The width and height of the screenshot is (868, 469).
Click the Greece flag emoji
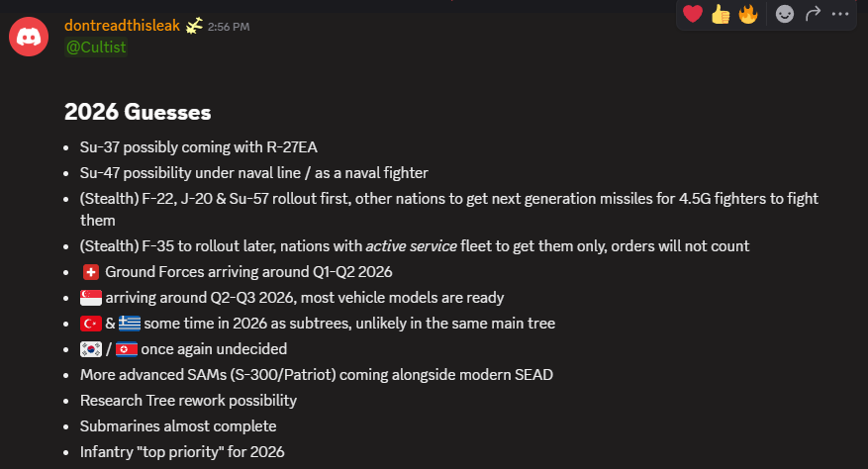coord(130,323)
